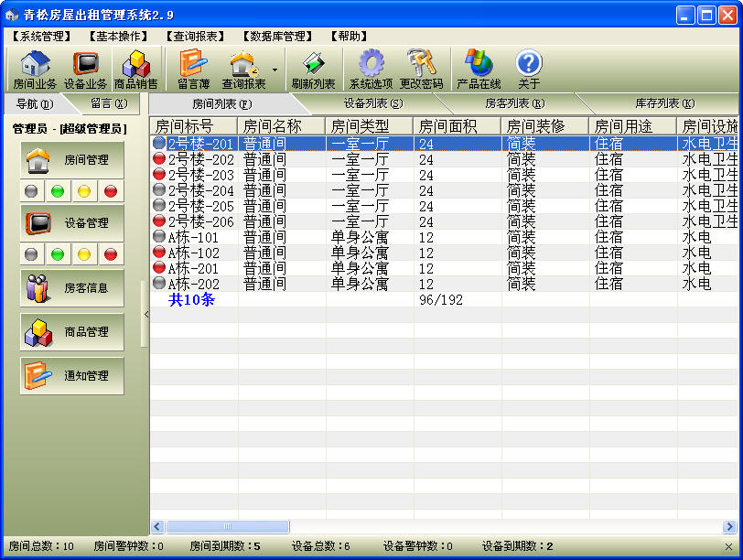Click red status icon of row A栋-102

tap(160, 252)
